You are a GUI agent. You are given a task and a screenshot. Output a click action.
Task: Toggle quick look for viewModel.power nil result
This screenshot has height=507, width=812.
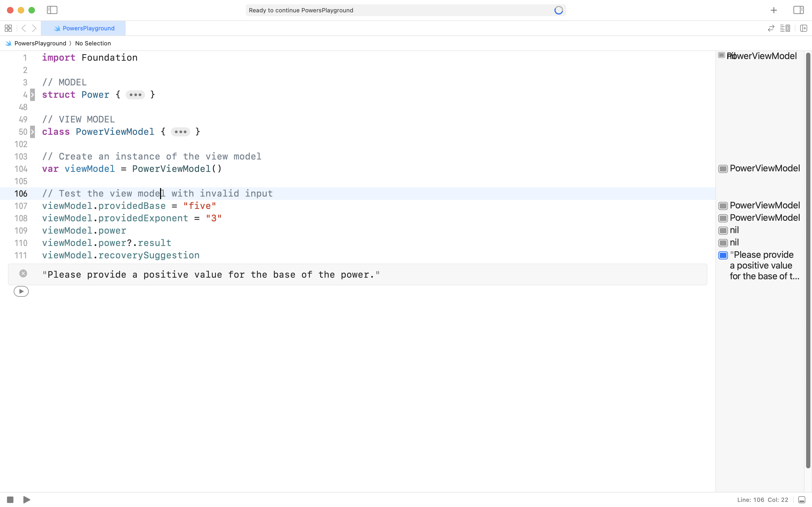(723, 230)
